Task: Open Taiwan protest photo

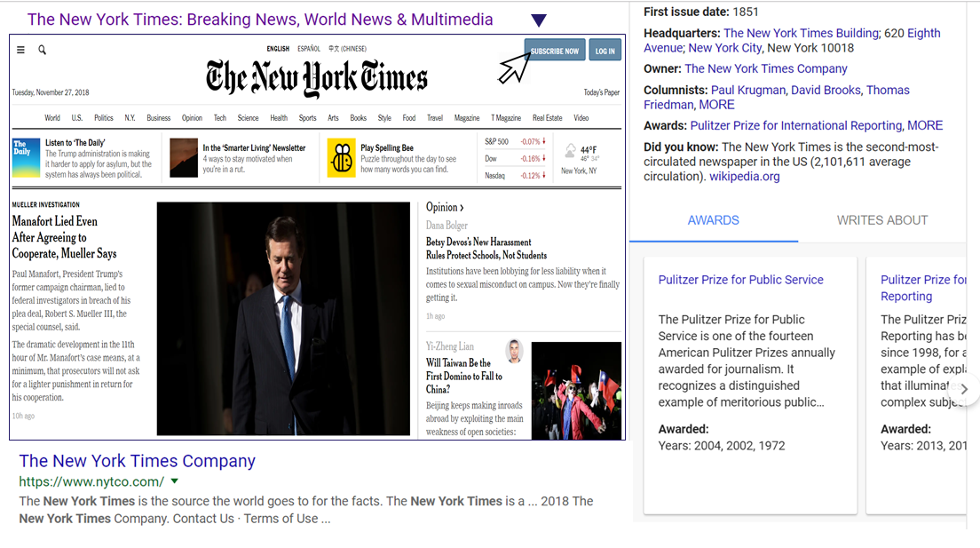Action: [576, 391]
